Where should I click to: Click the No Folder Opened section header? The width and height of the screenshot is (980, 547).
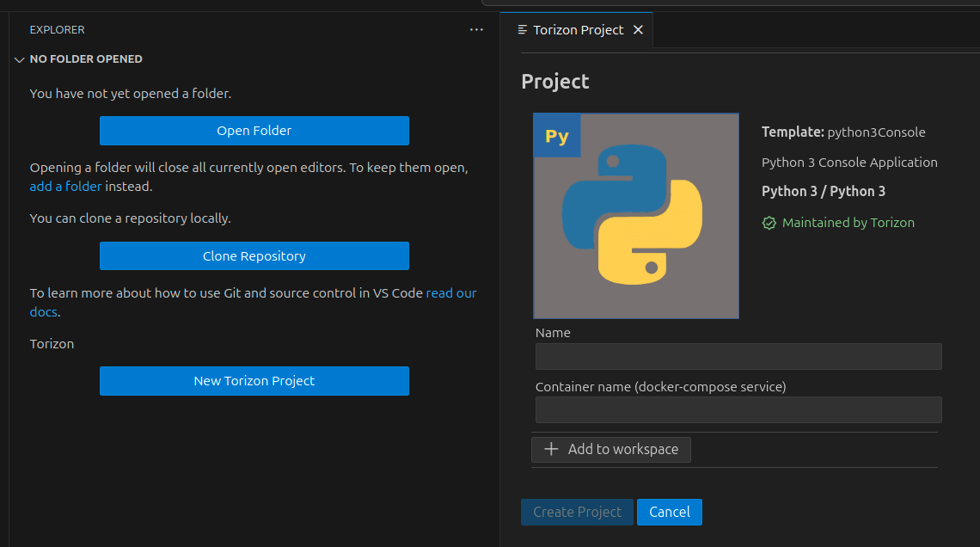pyautogui.click(x=86, y=59)
